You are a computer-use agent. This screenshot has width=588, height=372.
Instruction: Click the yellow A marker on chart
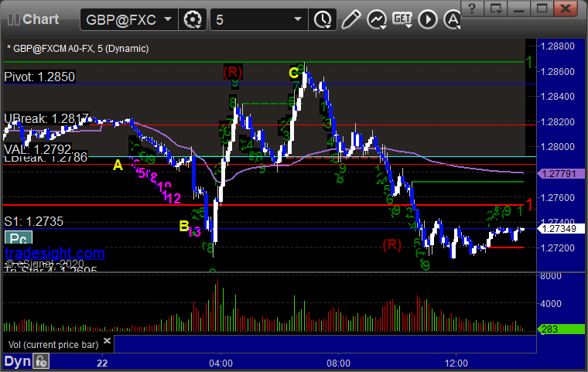pos(118,165)
